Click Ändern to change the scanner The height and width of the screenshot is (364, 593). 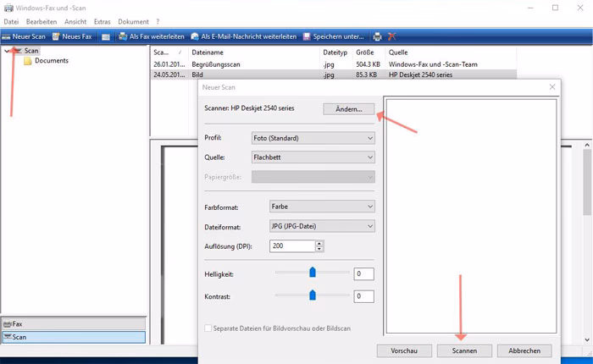[349, 109]
